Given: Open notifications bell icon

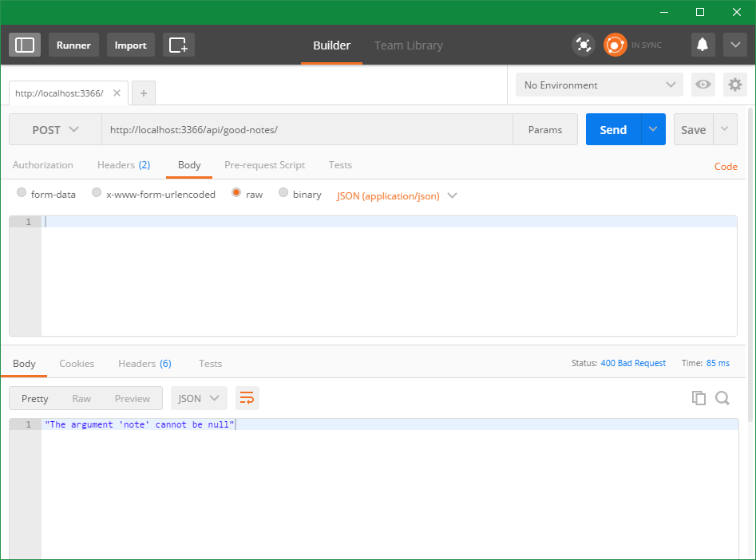Looking at the screenshot, I should click(x=703, y=45).
